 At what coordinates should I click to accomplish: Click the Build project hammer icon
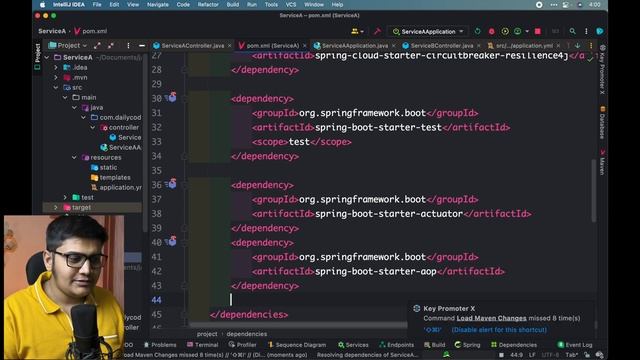pos(377,31)
